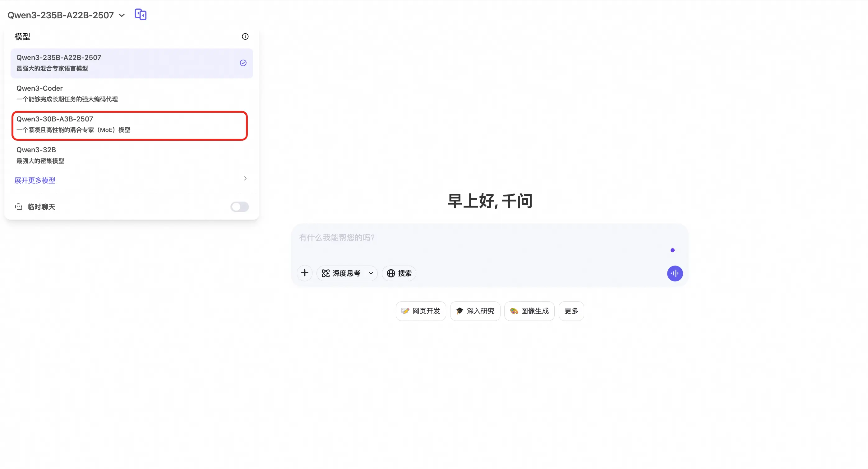Click the side-by-side model compare icon

coord(141,15)
